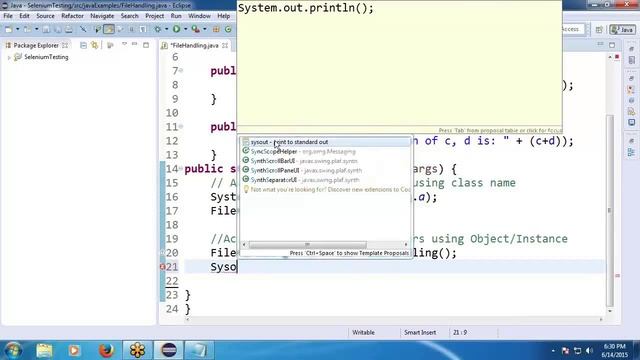Screen dimensions: 640x360
Task: Open the Window menu
Action: (199, 16)
